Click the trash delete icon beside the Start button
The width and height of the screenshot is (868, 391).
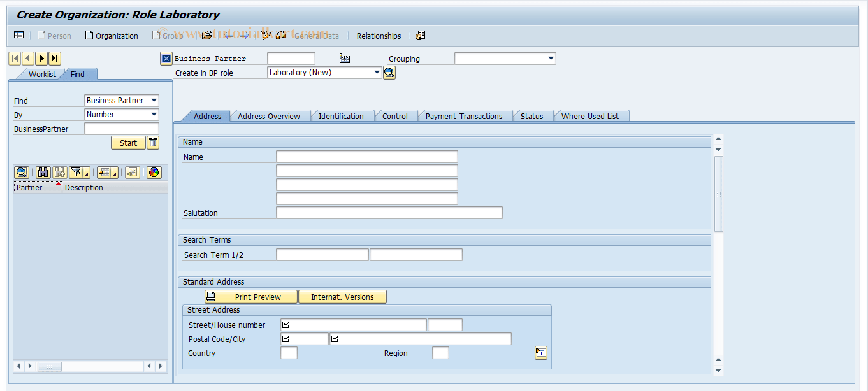coord(152,142)
